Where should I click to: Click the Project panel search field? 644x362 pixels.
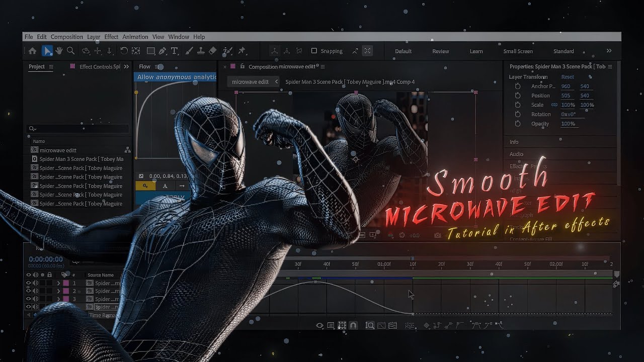coord(78,129)
